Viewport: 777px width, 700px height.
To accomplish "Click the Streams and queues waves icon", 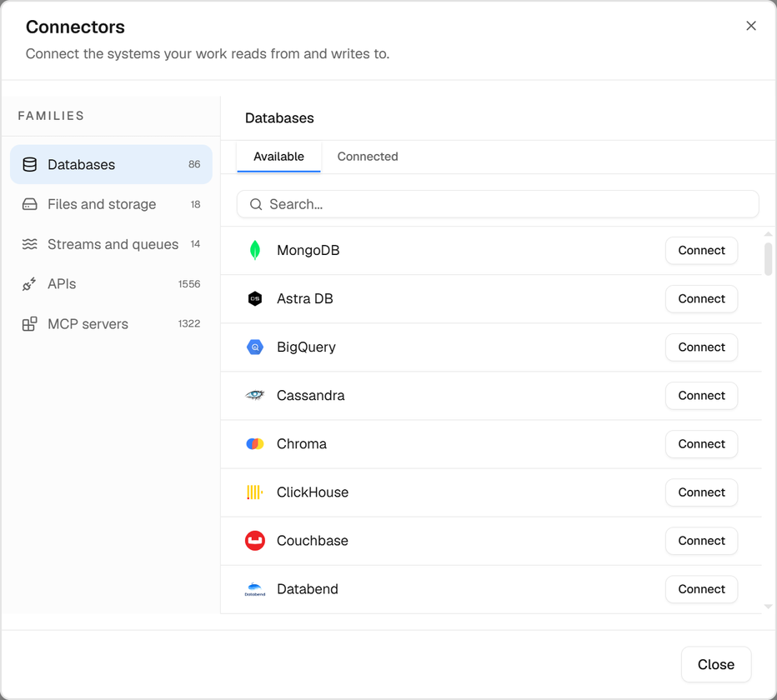I will click(30, 244).
